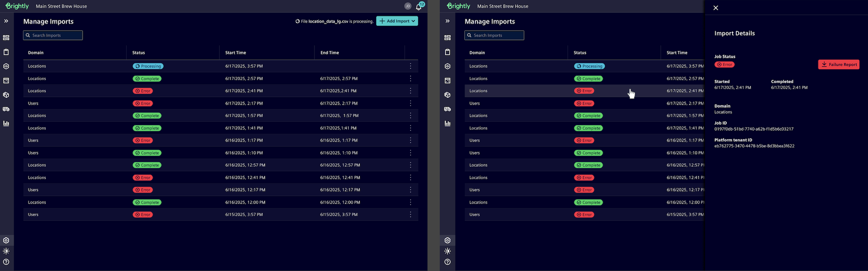Focus the Search Imports field in left screen
The image size is (868, 271).
(x=53, y=35)
